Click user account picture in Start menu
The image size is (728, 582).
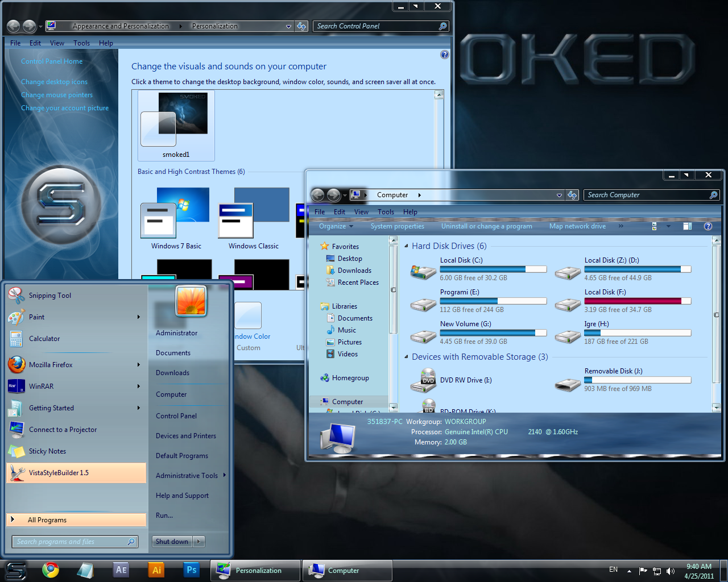191,301
